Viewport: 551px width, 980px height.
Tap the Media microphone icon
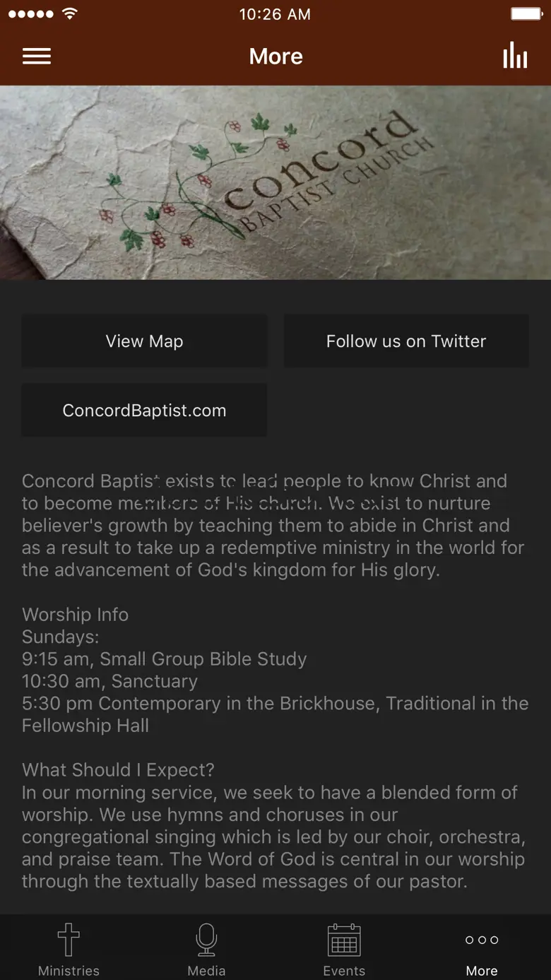206,940
